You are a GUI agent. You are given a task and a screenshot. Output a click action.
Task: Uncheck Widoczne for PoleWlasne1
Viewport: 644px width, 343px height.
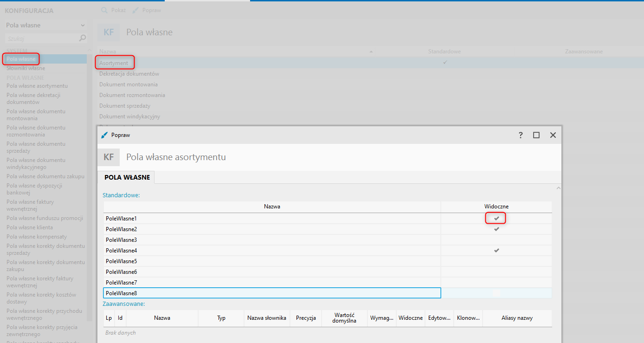click(x=496, y=218)
